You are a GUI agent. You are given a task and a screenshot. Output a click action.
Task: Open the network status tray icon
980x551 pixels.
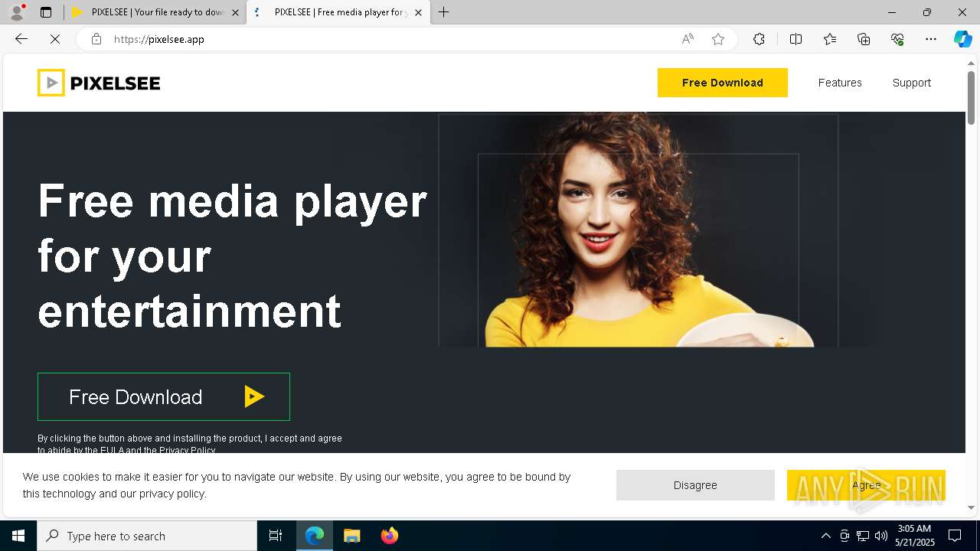[x=863, y=536]
